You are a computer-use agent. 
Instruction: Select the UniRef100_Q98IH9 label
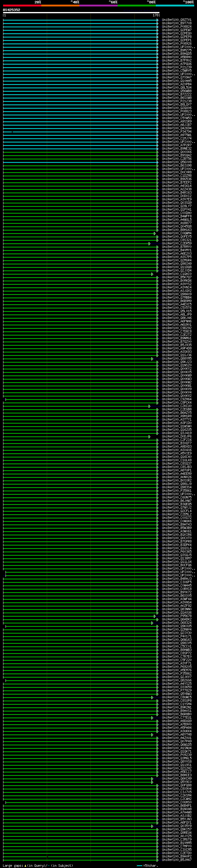point(177,264)
